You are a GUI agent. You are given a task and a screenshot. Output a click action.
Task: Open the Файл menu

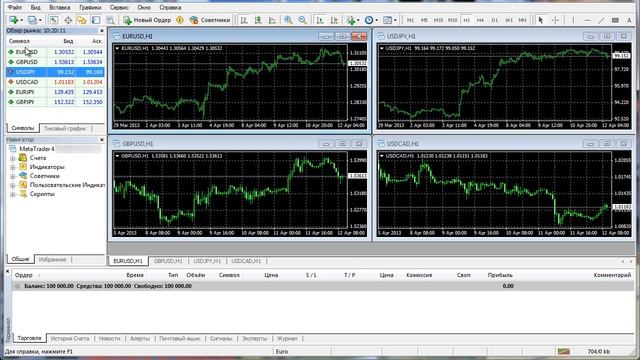[x=15, y=7]
